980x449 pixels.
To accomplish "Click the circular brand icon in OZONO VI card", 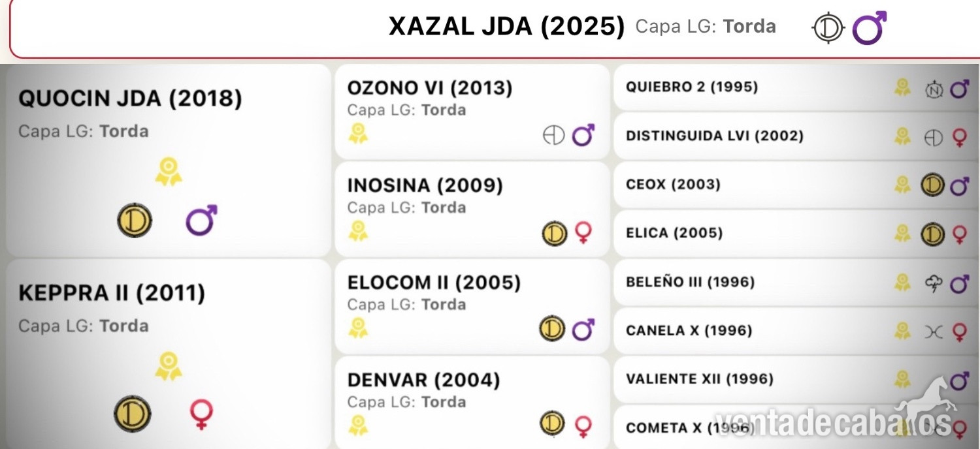I will 554,135.
